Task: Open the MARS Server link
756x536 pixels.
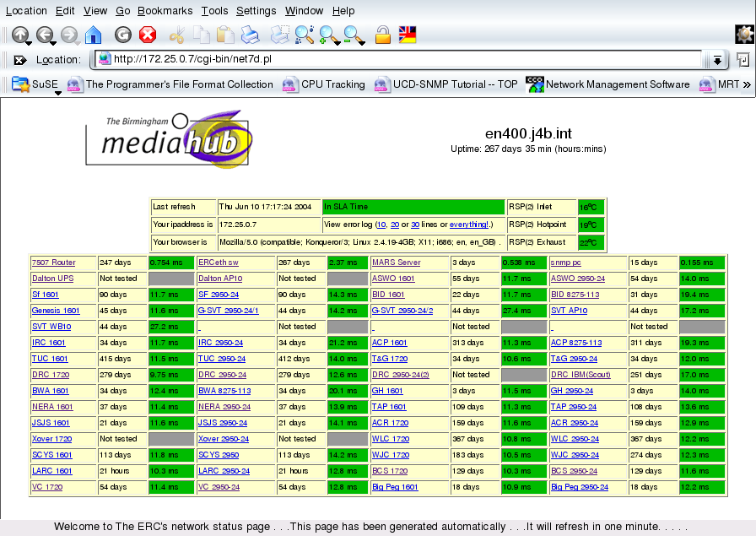Action: pos(397,263)
